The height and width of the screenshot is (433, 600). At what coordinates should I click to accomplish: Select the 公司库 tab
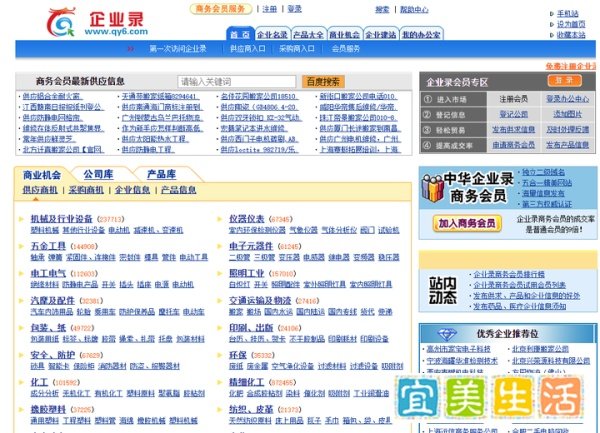(98, 175)
